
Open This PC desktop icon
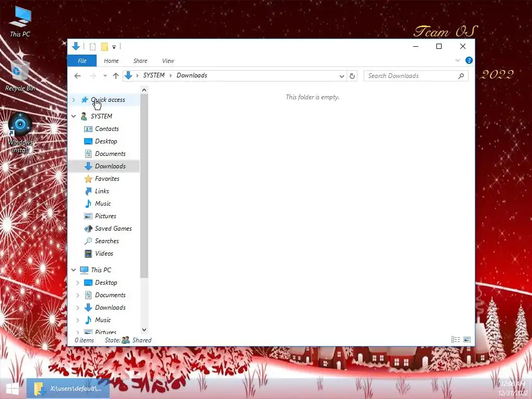click(x=20, y=22)
